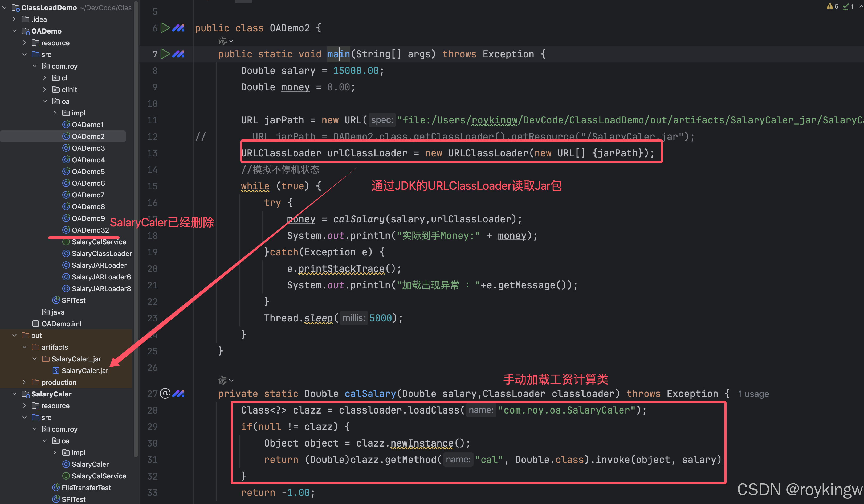Select the OADemo.iml file
The image size is (864, 504).
click(61, 324)
